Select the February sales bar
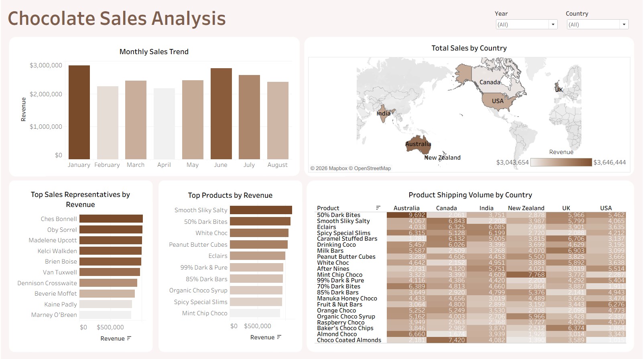The image size is (644, 359). pyautogui.click(x=108, y=123)
